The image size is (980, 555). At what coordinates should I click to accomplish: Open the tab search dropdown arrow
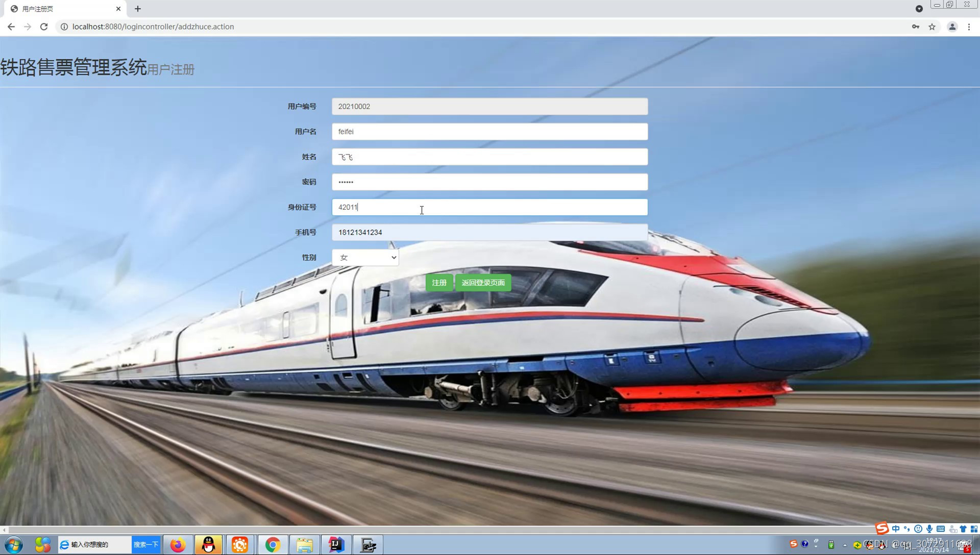tap(919, 9)
